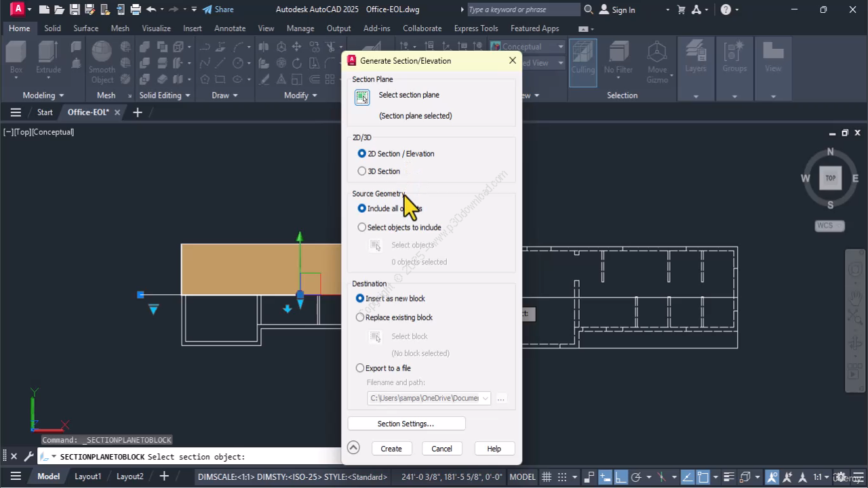This screenshot has height=488, width=868.
Task: Open the filename path dropdown in dialog
Action: coord(485,399)
